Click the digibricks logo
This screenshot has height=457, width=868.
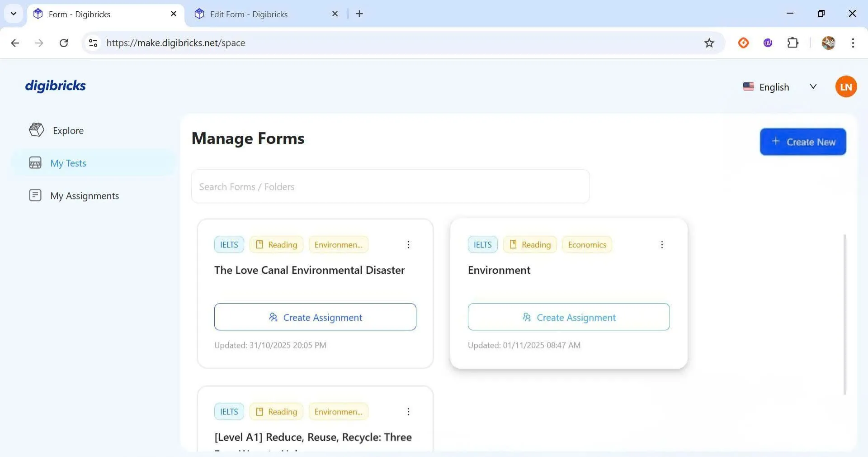coord(55,86)
